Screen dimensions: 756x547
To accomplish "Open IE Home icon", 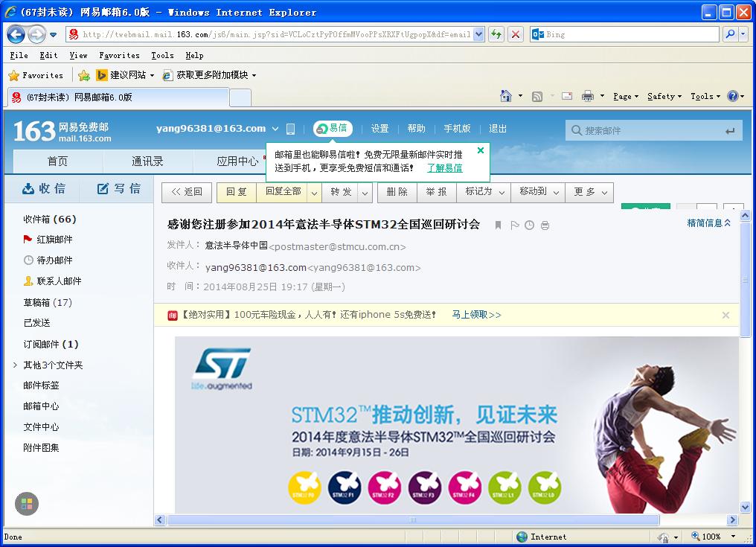I will point(506,96).
